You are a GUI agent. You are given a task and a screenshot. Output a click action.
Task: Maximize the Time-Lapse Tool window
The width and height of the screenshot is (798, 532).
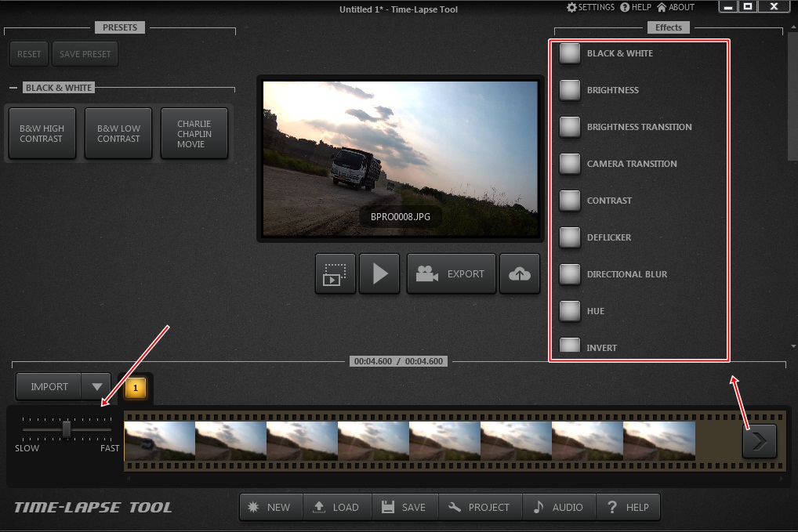(x=748, y=6)
